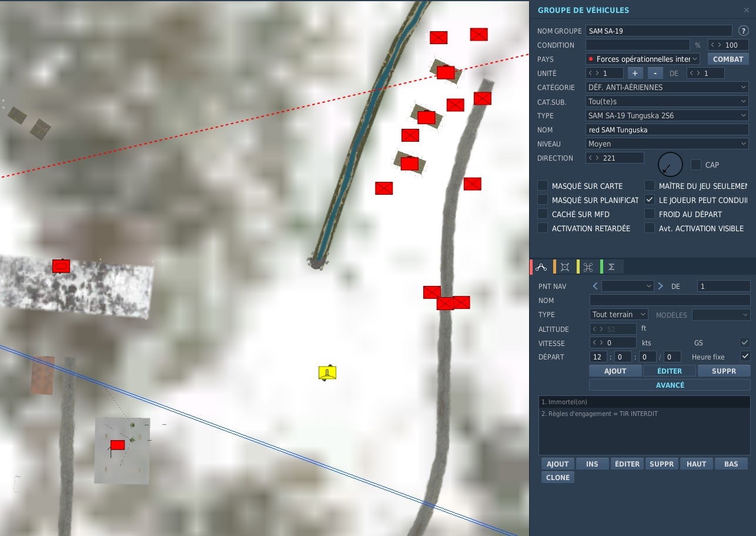
Task: Close the Groupe de véhicules panel
Action: coord(747,10)
